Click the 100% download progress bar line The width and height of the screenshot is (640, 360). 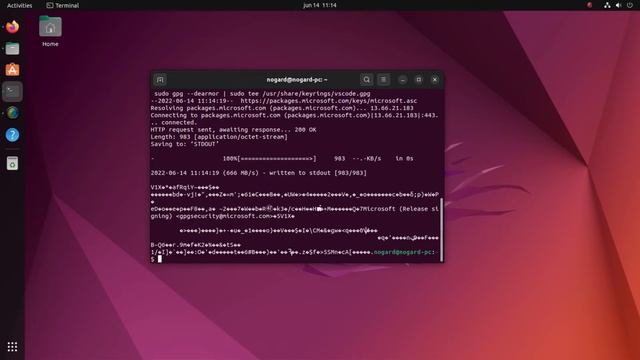(x=282, y=158)
